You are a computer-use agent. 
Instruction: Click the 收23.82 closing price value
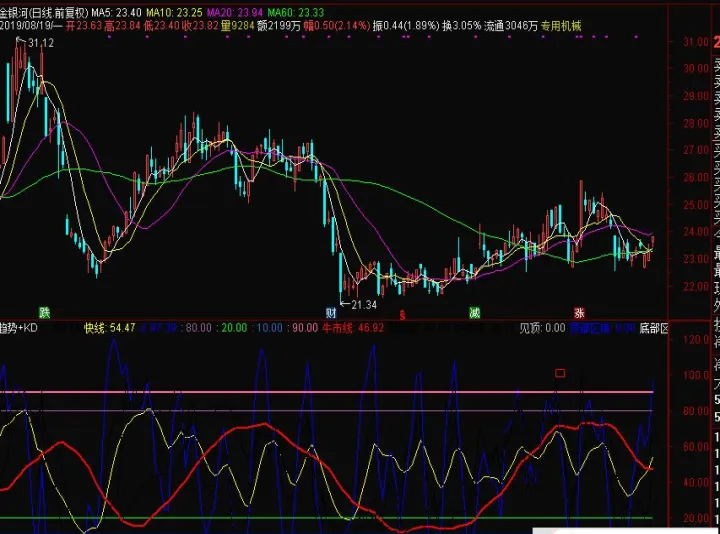coord(200,26)
